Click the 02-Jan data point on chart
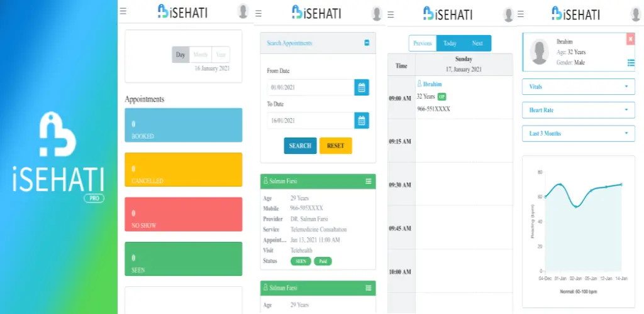This screenshot has height=314, width=644. [576, 207]
